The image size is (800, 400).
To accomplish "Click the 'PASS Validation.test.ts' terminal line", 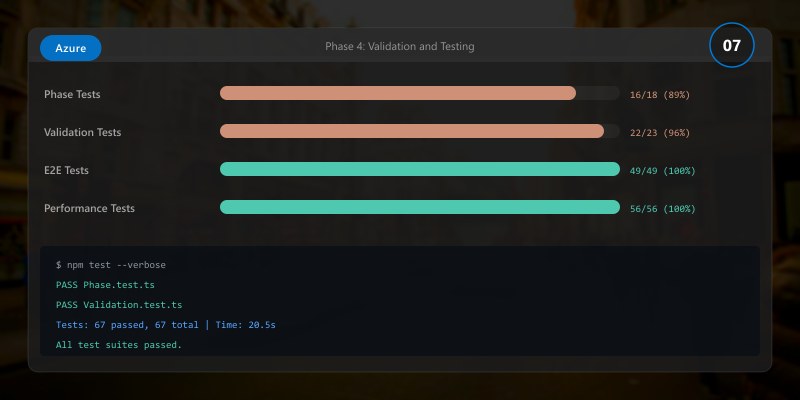I will pyautogui.click(x=119, y=305).
